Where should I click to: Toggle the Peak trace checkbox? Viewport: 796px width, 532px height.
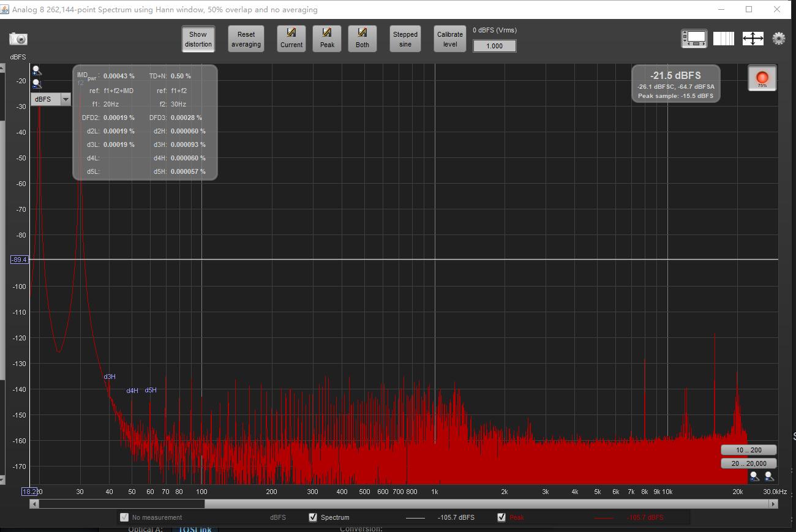click(501, 517)
